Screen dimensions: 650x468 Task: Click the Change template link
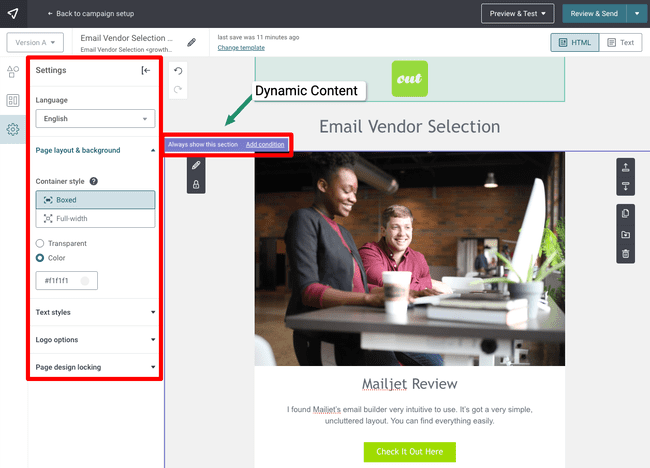coord(241,48)
